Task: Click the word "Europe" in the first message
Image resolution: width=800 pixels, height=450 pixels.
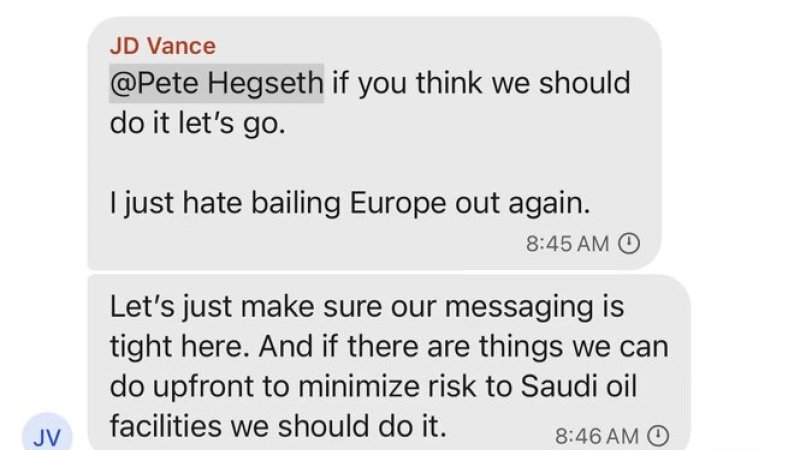Action: coord(396,202)
